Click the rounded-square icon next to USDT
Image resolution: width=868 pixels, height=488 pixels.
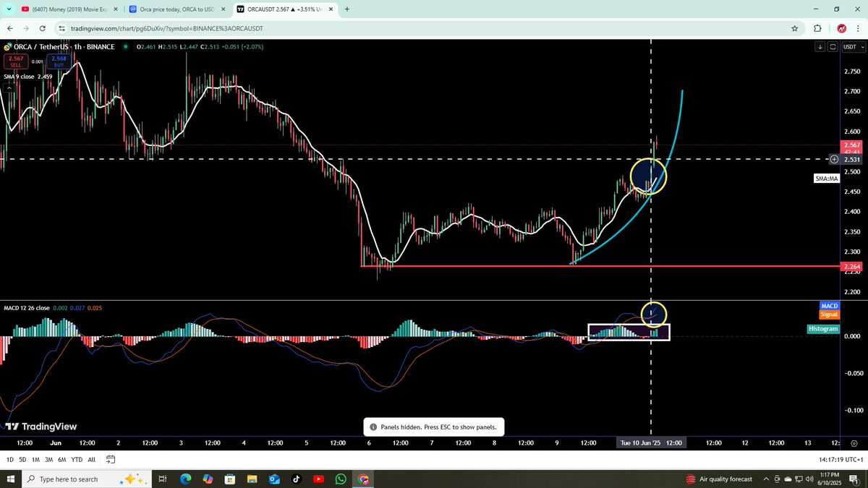(833, 46)
